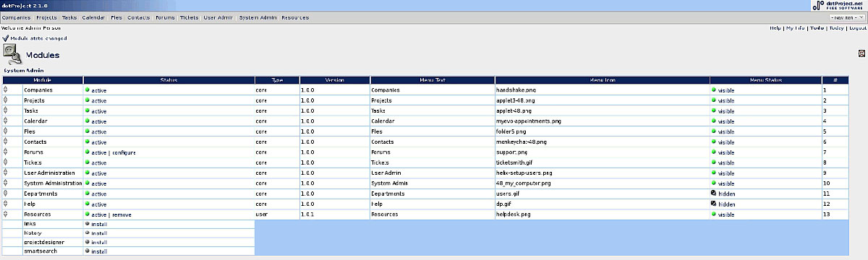
Task: Click the Logout link
Action: click(x=858, y=27)
